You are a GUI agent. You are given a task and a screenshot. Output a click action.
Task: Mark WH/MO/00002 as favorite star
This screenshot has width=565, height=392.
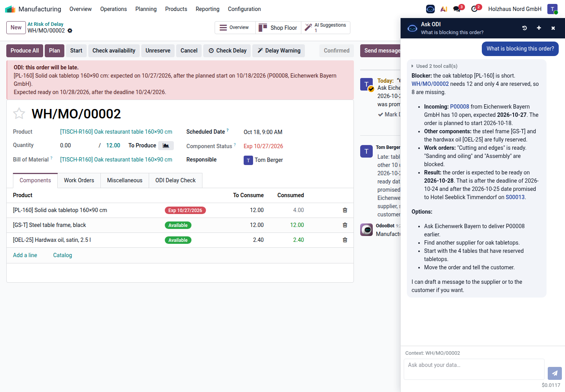(x=19, y=114)
